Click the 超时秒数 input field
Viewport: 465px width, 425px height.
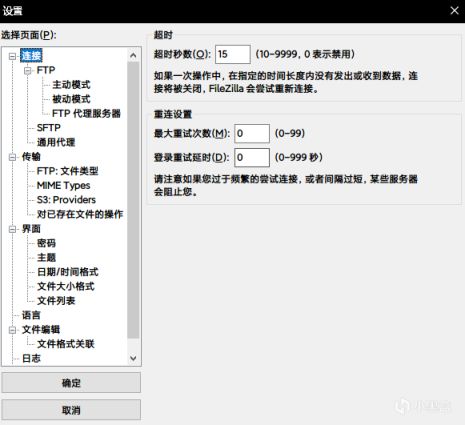tap(233, 54)
